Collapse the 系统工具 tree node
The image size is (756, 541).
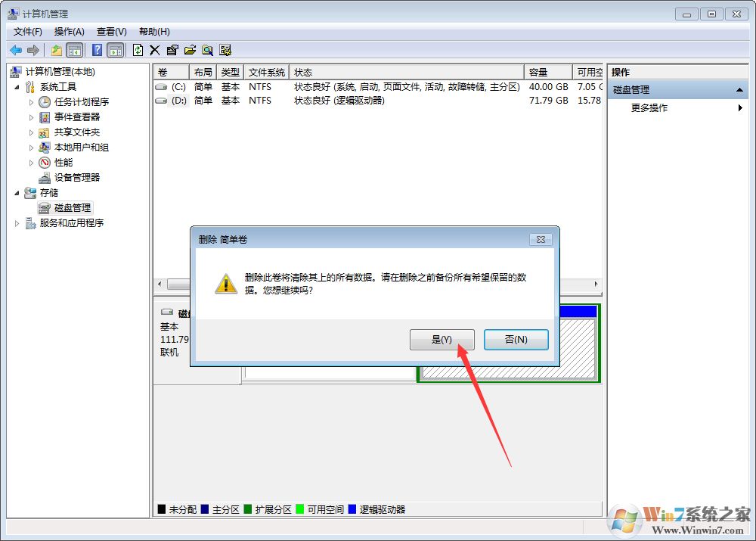tap(18, 86)
